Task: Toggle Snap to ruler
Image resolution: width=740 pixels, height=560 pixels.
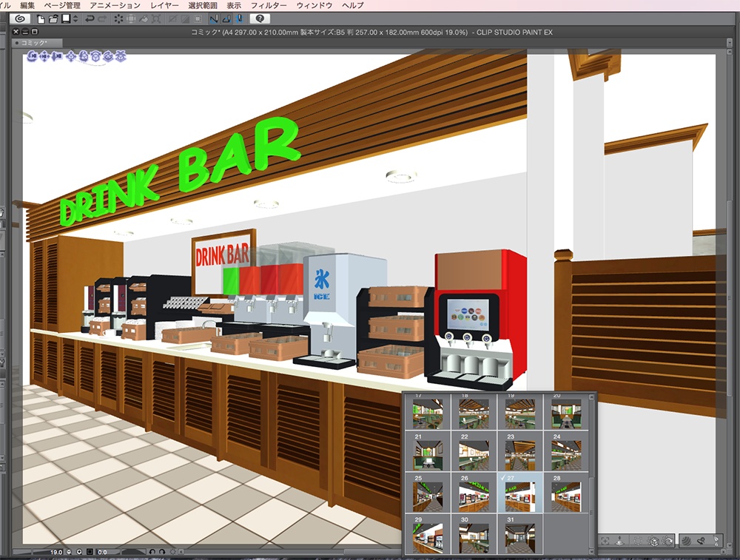Action: (x=215, y=19)
